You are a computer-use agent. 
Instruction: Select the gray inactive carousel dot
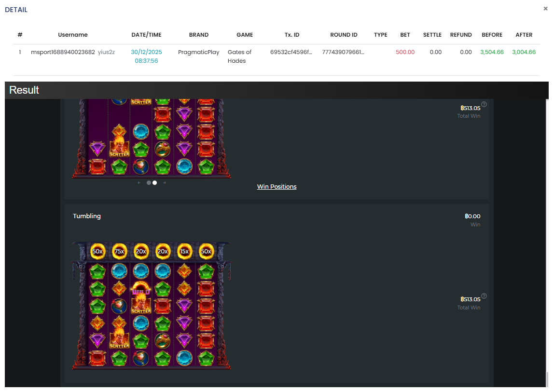[x=149, y=183]
